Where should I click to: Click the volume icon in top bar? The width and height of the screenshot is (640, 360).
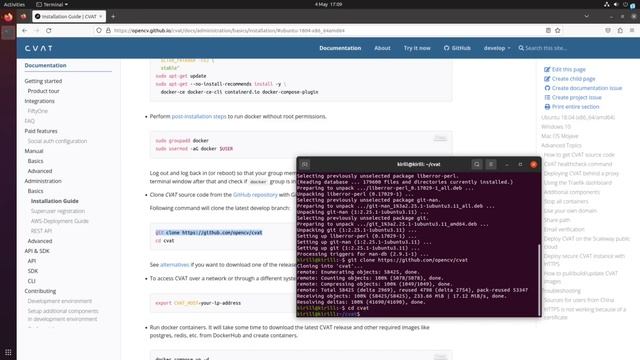click(x=616, y=4)
